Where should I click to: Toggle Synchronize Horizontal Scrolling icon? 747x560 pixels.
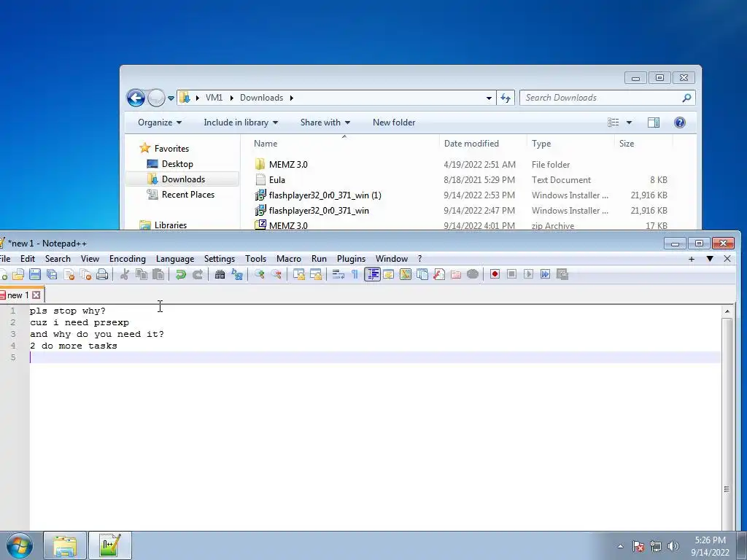tap(316, 274)
